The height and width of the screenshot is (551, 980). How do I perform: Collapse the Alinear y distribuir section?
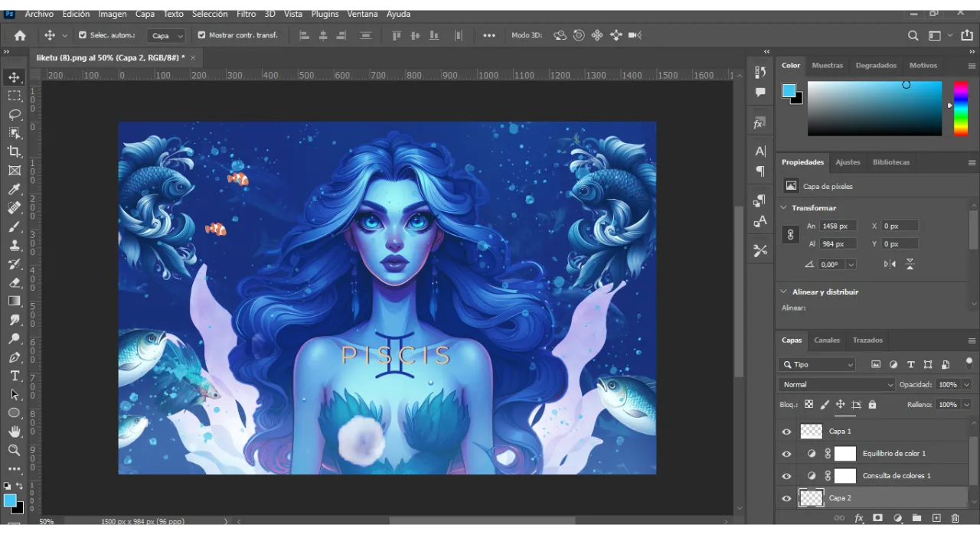click(x=784, y=292)
